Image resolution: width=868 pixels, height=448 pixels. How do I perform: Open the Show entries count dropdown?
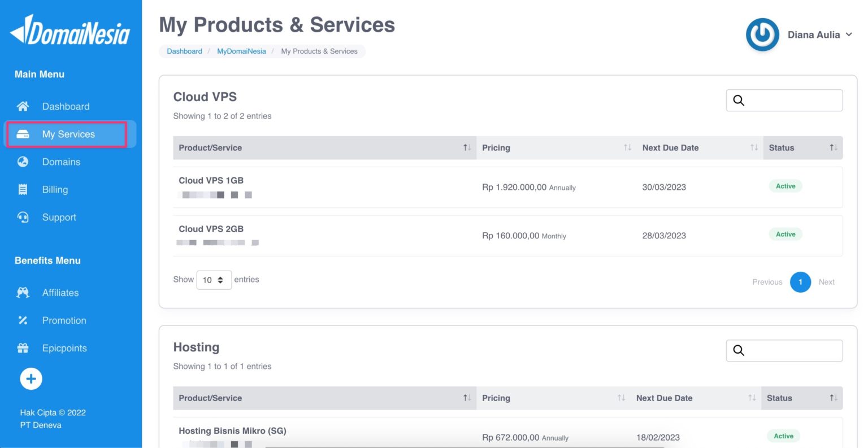tap(214, 280)
